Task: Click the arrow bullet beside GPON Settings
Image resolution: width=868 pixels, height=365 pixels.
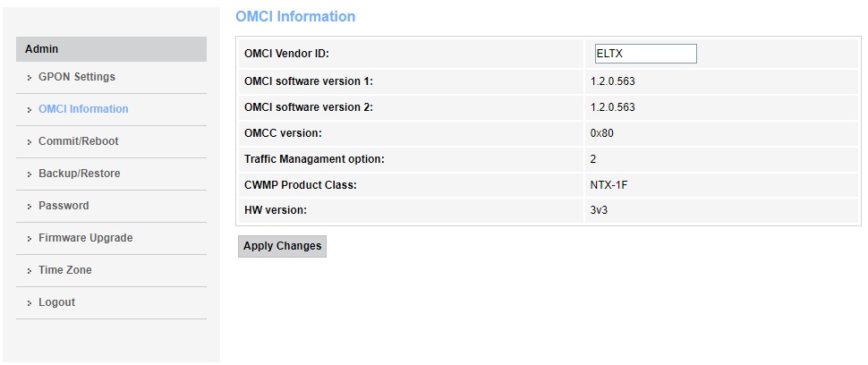Action: tap(30, 78)
